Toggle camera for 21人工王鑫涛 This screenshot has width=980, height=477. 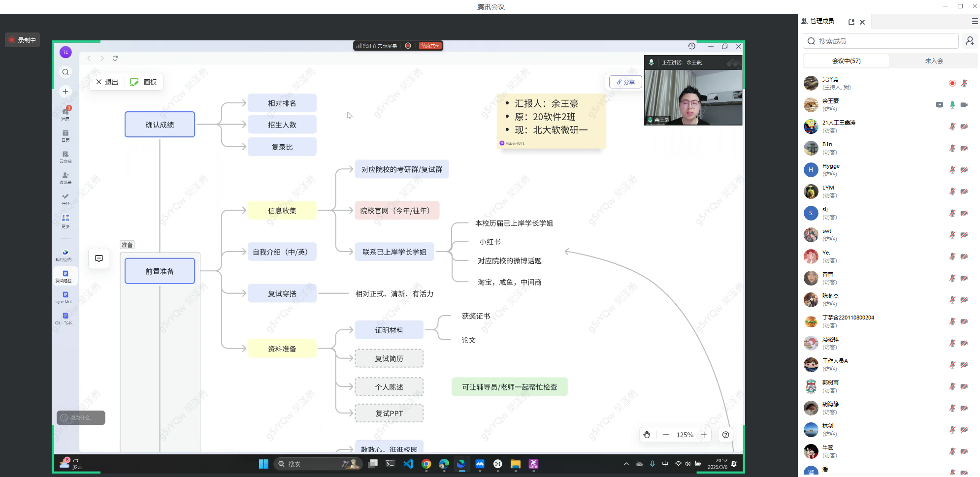pyautogui.click(x=964, y=127)
